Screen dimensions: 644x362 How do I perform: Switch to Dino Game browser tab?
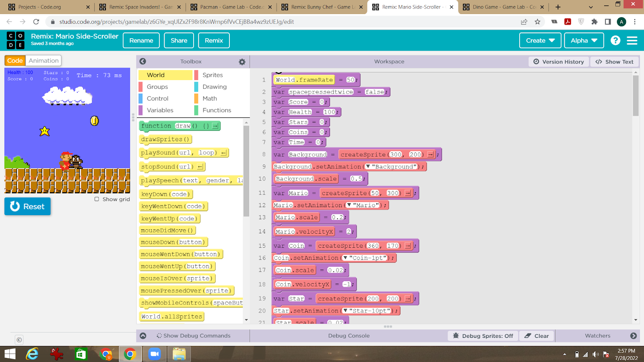click(x=503, y=7)
